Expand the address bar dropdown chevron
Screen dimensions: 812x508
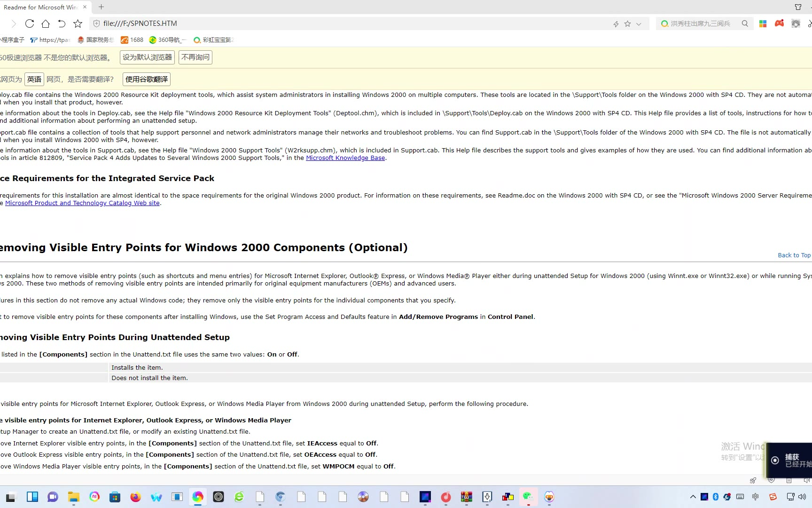coord(639,24)
